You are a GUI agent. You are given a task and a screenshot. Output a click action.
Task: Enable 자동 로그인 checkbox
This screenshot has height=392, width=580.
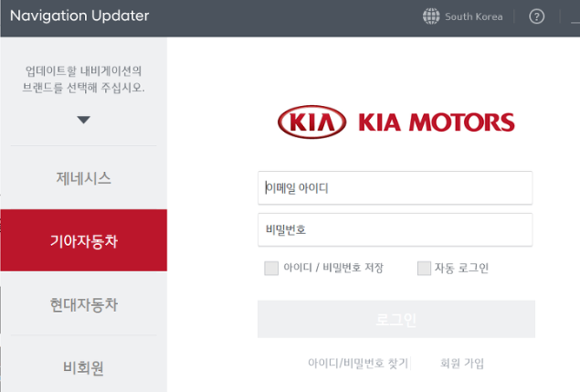[424, 268]
